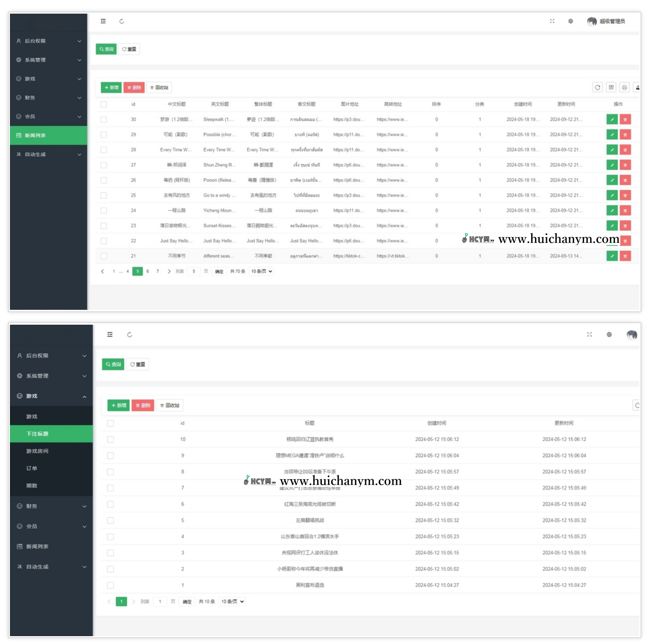Jump to page 6 in pagination
This screenshot has width=646, height=644.
coord(147,271)
